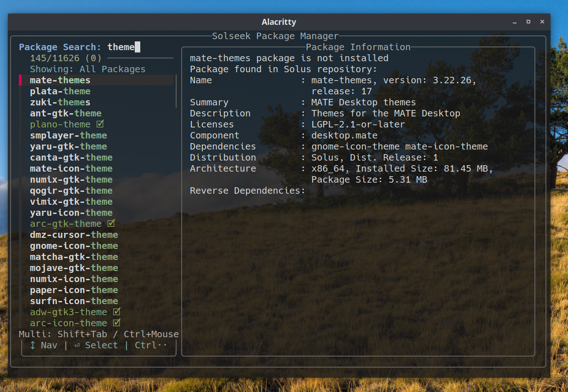Click the truncated Ctrl shortcut hint
Image resolution: width=568 pixels, height=392 pixels.
[x=151, y=345]
